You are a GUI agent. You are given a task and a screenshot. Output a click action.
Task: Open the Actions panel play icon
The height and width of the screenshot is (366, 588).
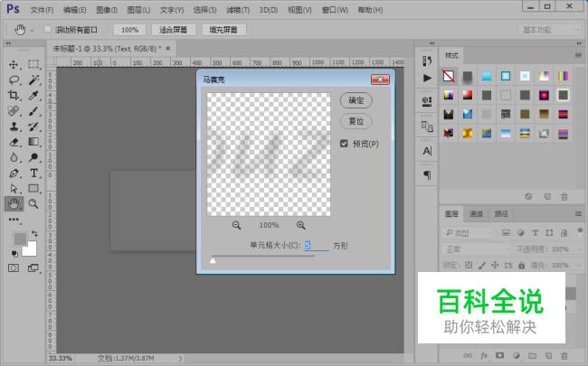click(x=427, y=78)
